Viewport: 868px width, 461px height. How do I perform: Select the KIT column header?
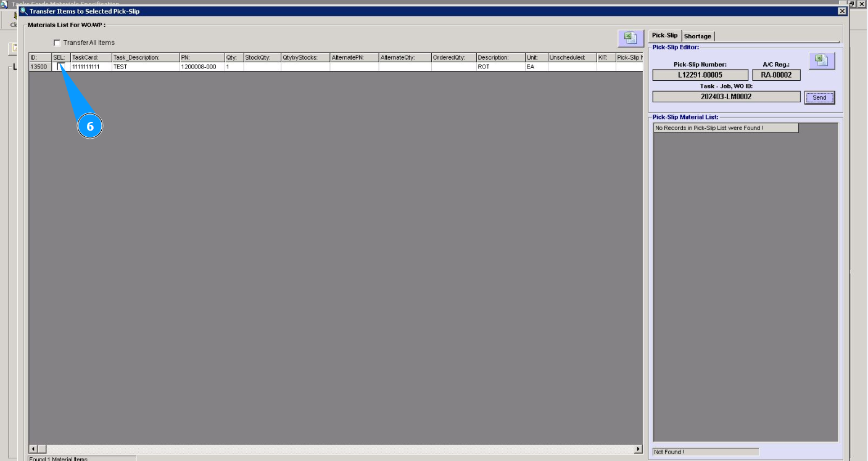(606, 58)
